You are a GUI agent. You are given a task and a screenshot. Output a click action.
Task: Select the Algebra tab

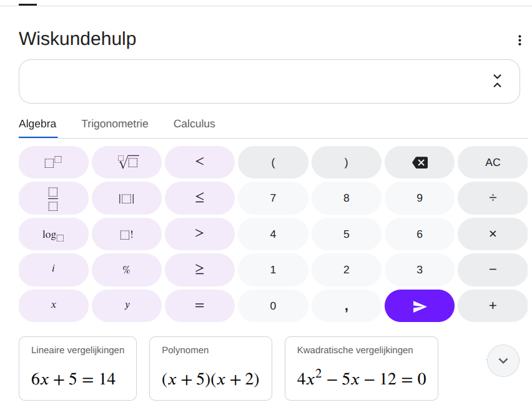click(x=37, y=124)
